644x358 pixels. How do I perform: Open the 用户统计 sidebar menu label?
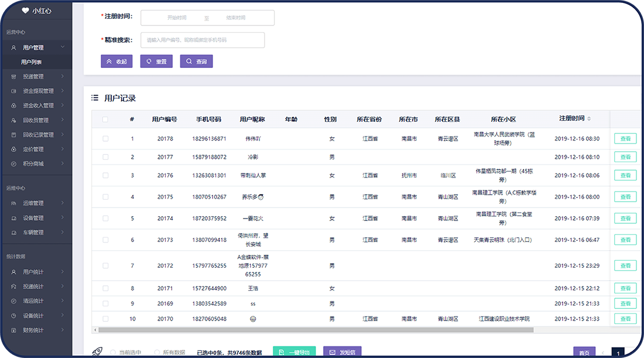pyautogui.click(x=33, y=272)
